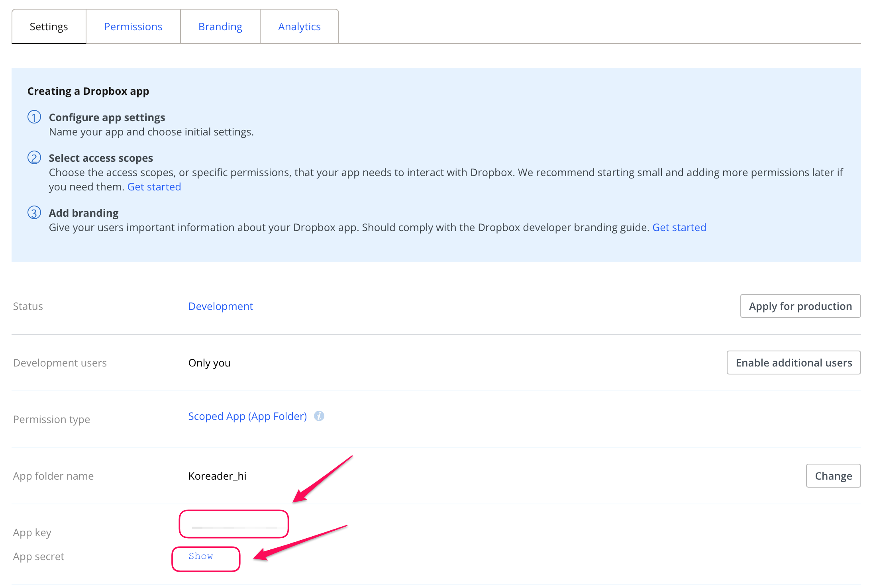The image size is (871, 588).
Task: Select the Analytics tab
Action: [x=299, y=27]
